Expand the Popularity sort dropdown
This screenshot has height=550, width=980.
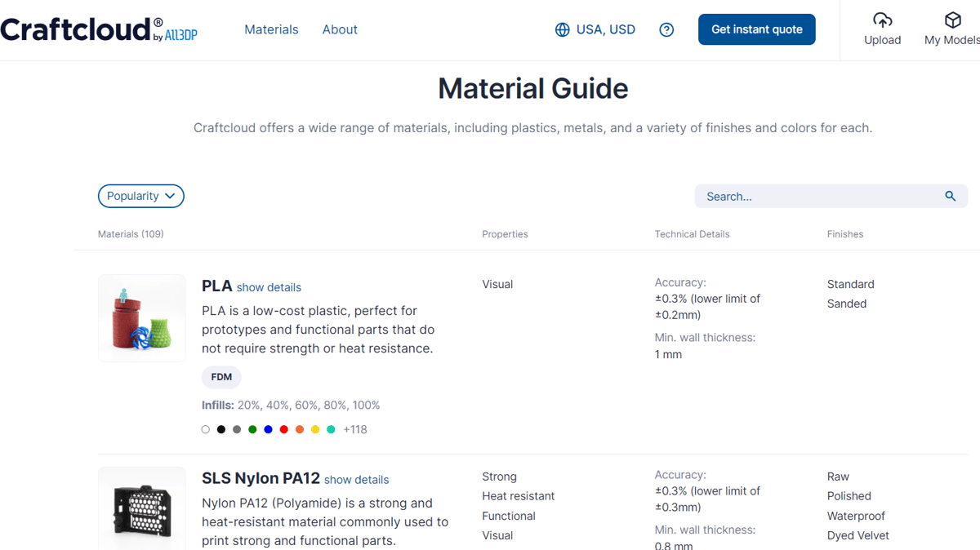point(141,196)
